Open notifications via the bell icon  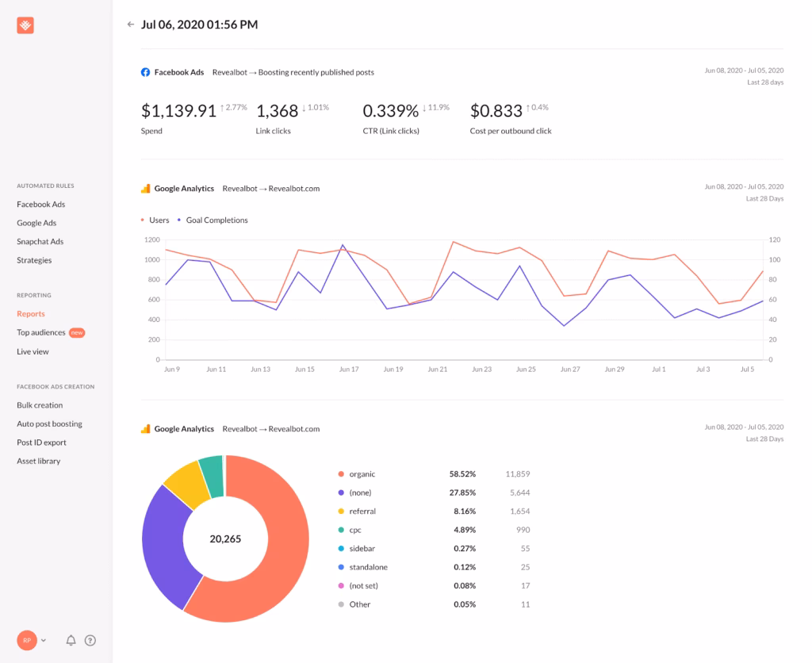click(x=71, y=640)
